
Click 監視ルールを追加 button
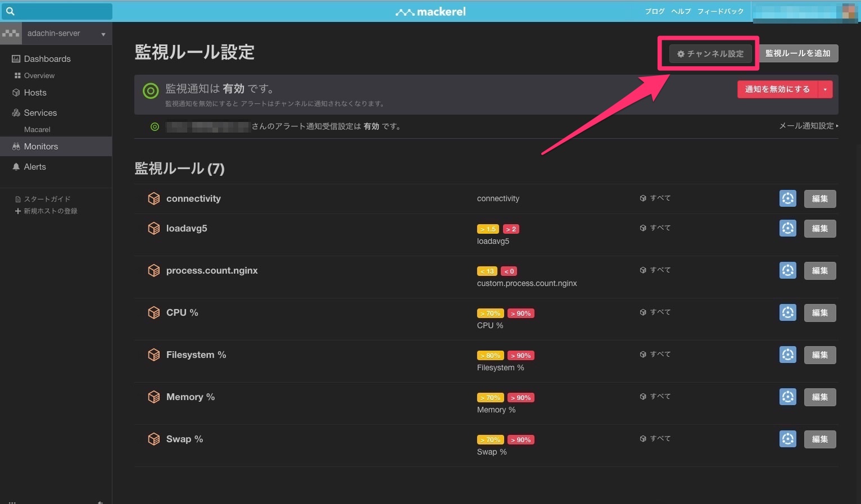point(797,53)
